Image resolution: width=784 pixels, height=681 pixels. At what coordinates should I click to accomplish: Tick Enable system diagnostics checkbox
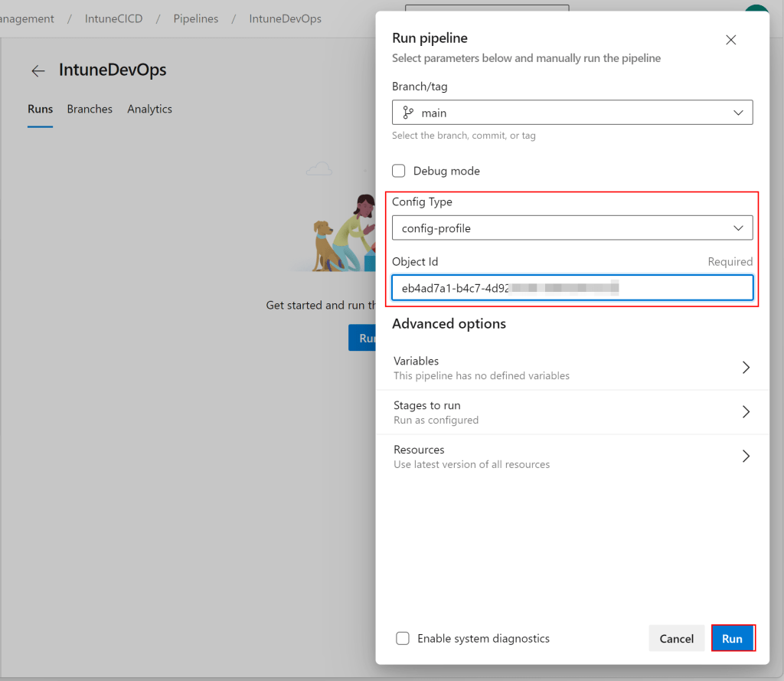point(403,638)
